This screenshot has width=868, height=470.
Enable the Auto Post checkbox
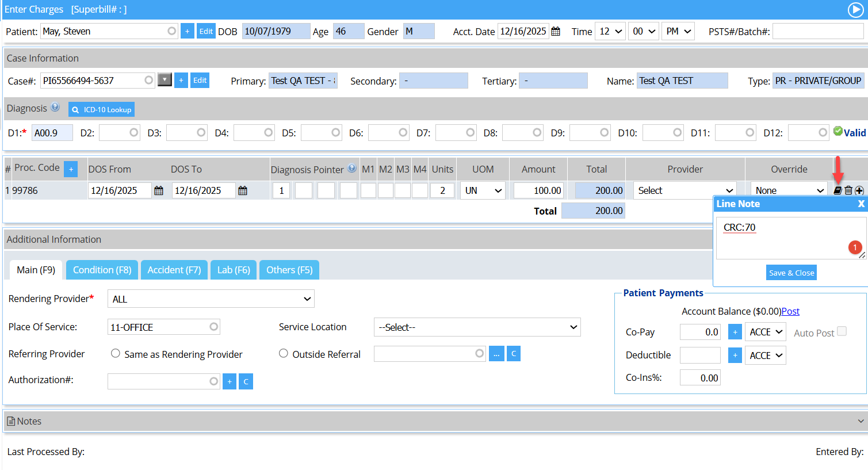[842, 331]
